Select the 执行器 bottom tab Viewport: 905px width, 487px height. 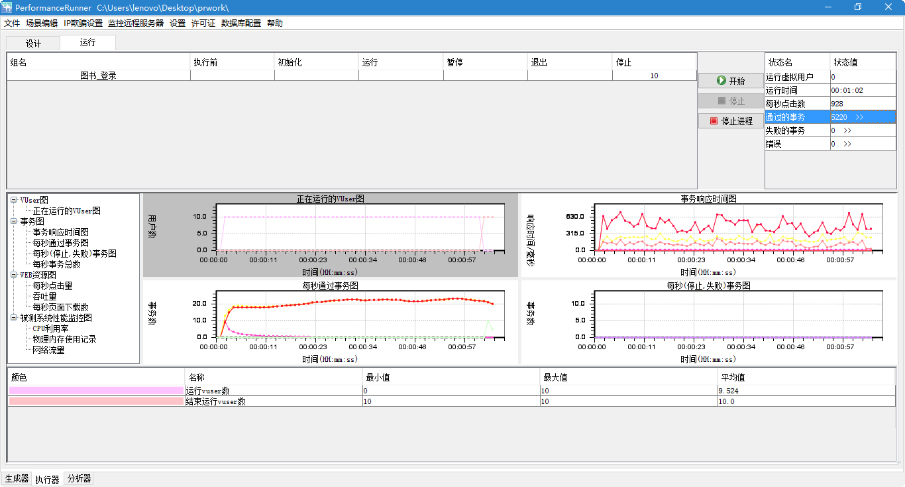point(47,479)
